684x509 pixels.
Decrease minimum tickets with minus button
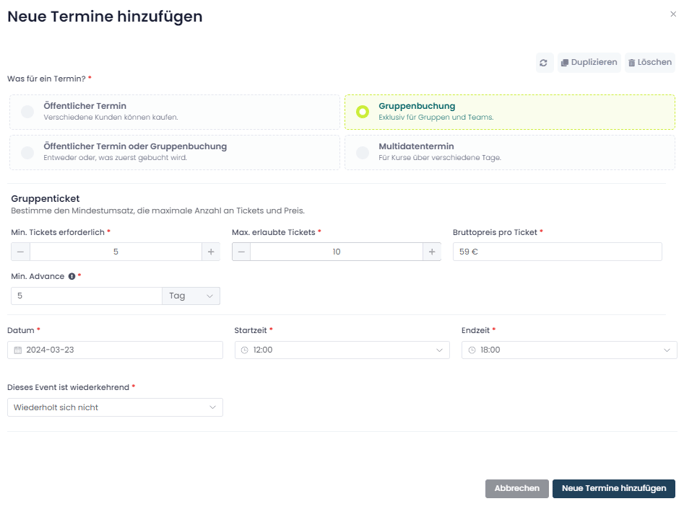point(21,252)
